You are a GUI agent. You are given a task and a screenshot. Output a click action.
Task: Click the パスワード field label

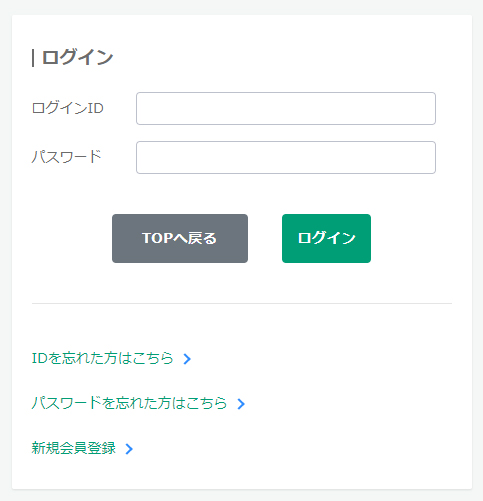(66, 157)
